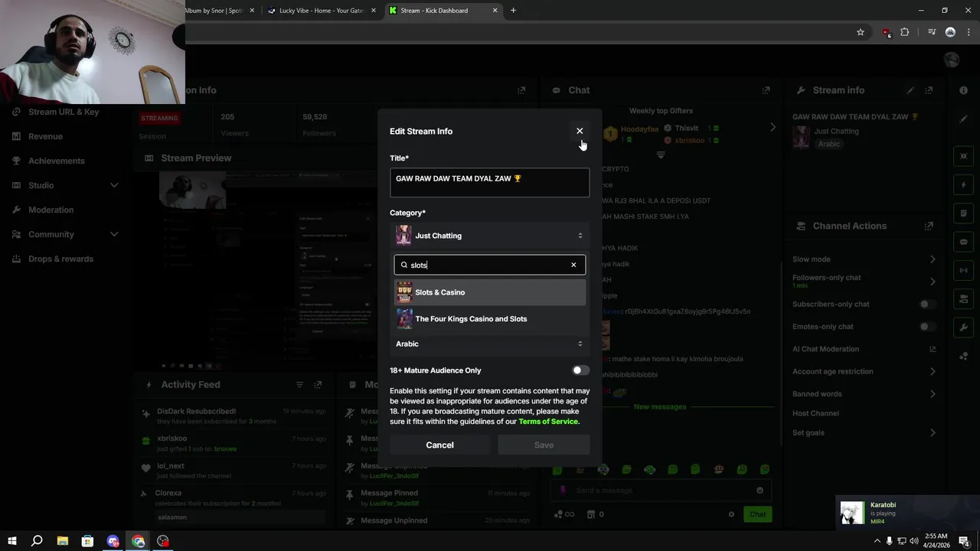Open emoji picker in chat input

pos(759,491)
